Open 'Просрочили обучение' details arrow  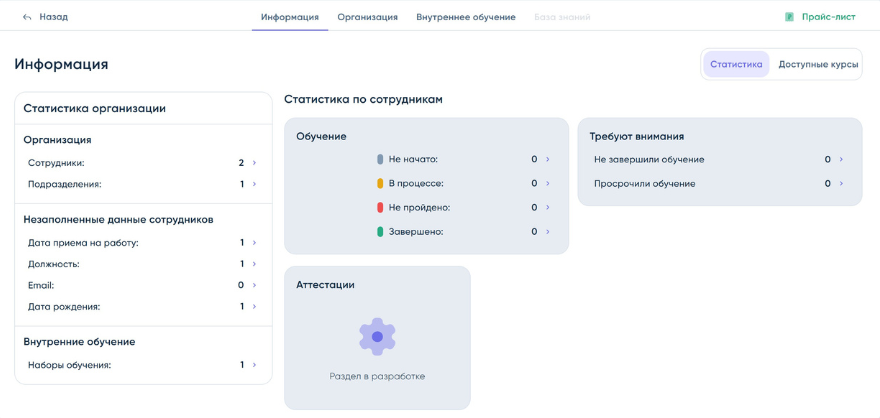(841, 184)
